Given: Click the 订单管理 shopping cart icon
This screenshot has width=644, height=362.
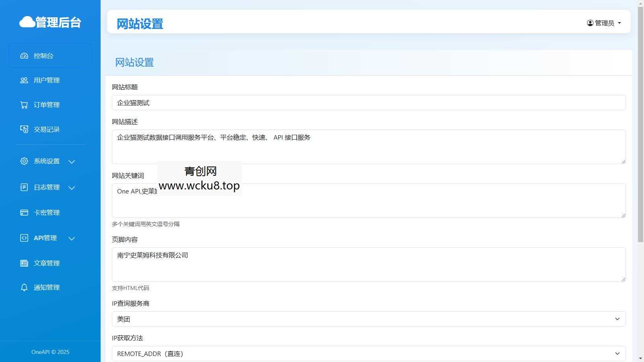Looking at the screenshot, I should [x=23, y=105].
